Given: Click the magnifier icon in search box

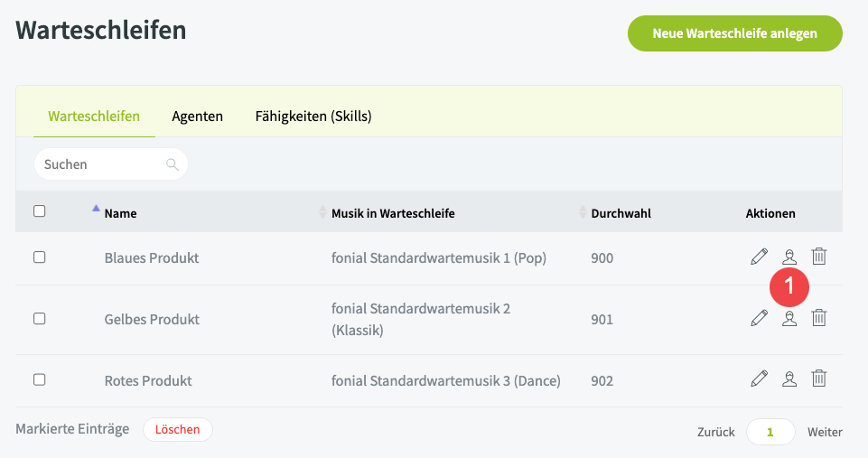Looking at the screenshot, I should coord(173,164).
